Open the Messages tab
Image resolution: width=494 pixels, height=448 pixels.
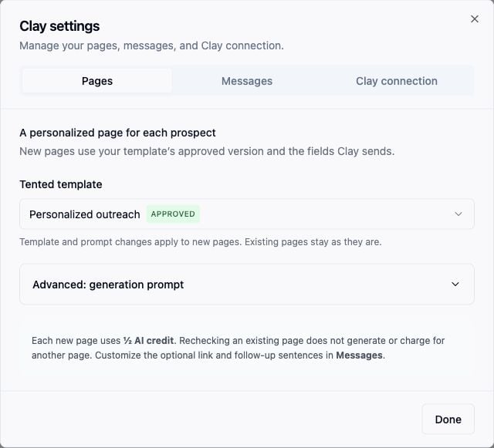[247, 81]
